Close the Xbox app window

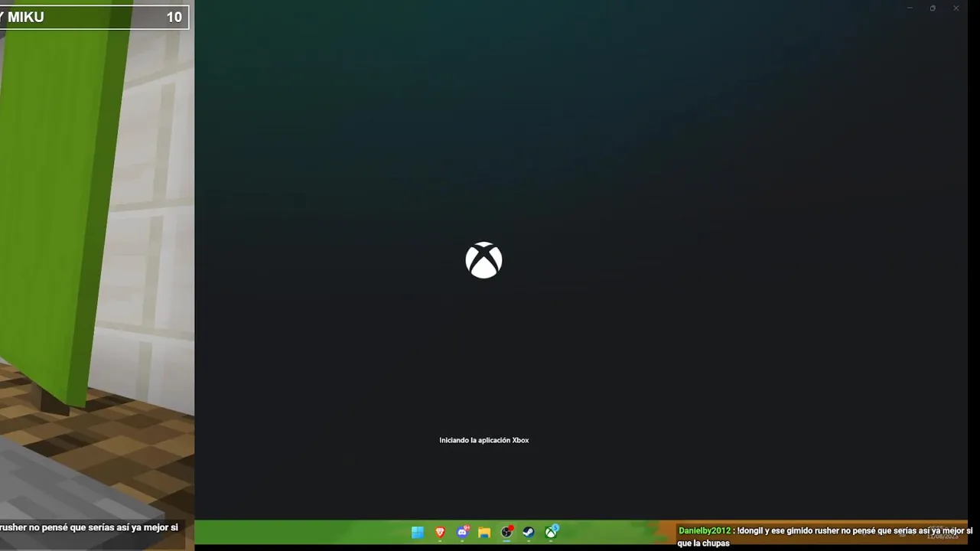956,8
